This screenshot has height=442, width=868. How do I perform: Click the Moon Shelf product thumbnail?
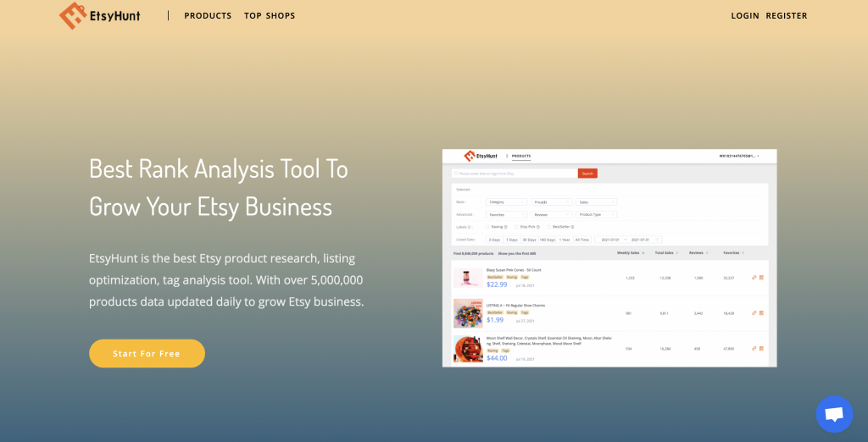point(468,349)
